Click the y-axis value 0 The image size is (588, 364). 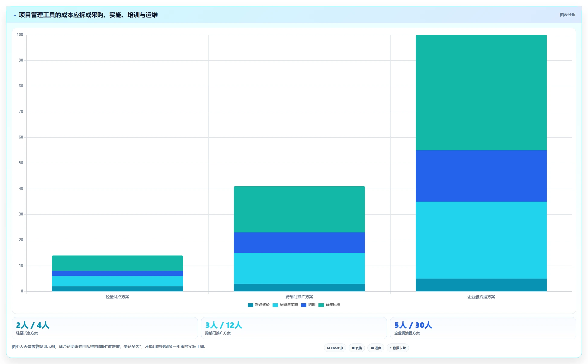point(22,291)
